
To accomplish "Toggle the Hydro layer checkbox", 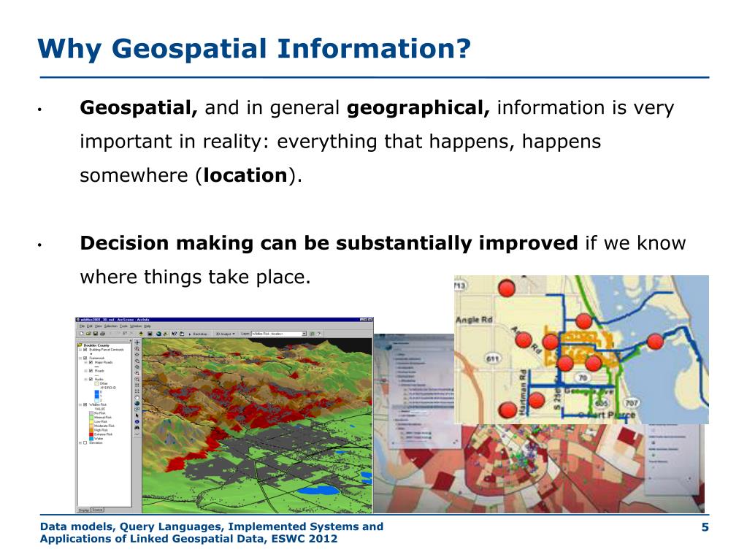I will click(x=91, y=379).
